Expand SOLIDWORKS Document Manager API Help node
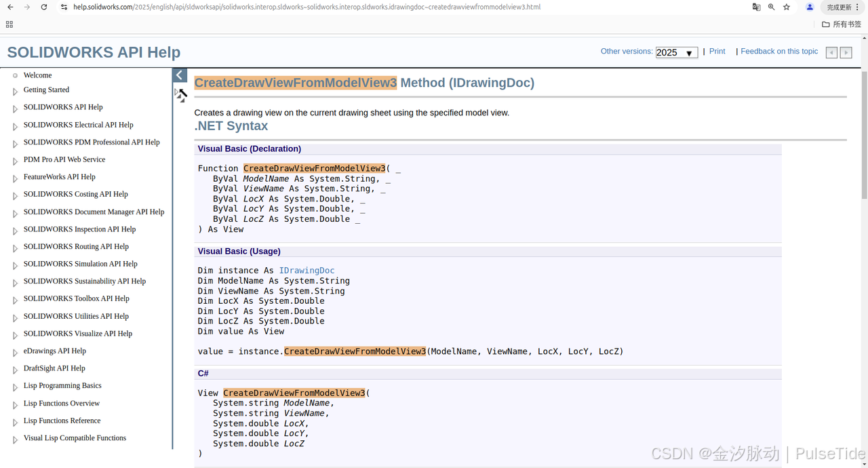Screen dimensions: 868x468 point(15,214)
